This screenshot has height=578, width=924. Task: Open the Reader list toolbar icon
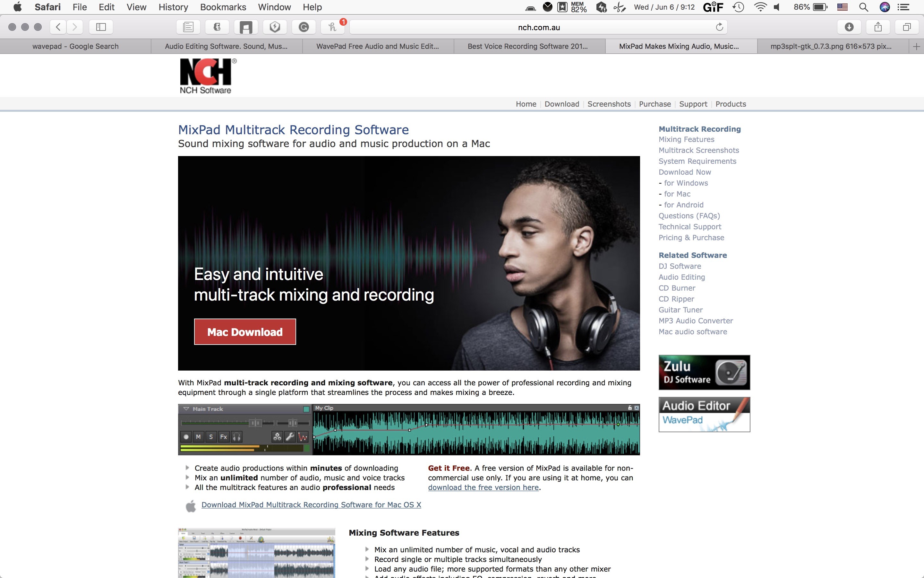pyautogui.click(x=188, y=27)
